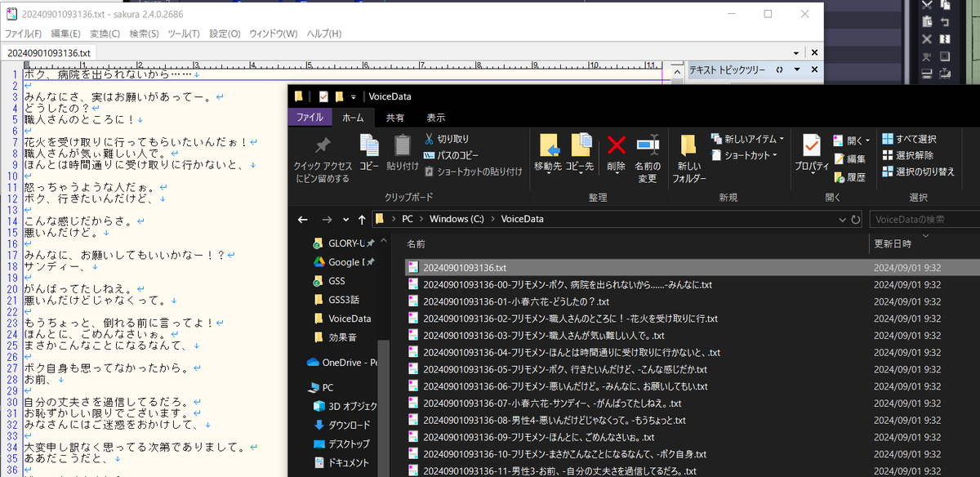The image size is (980, 477).
Task: Cut selection with 切り取り
Action: point(447,139)
